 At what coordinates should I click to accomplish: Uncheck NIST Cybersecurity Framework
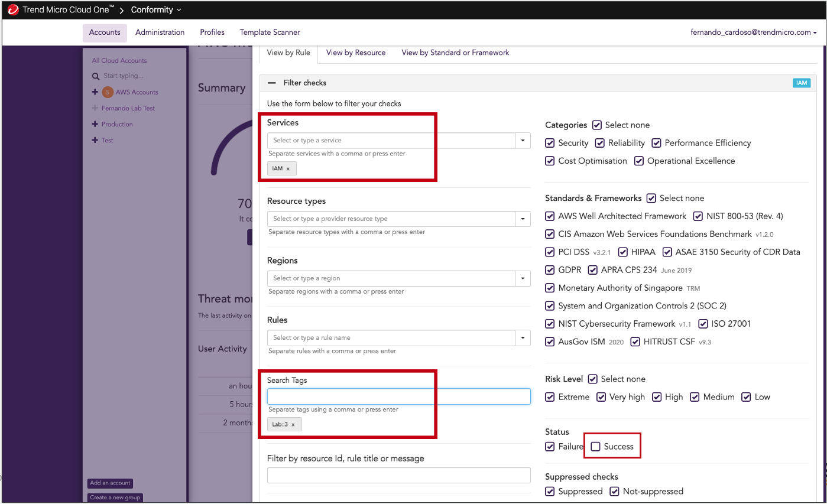(x=550, y=324)
